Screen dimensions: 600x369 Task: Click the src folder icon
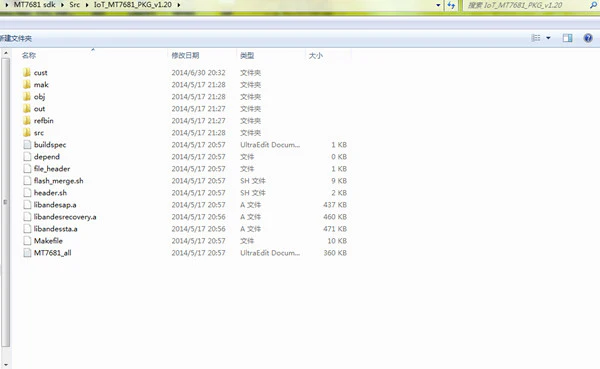27,132
